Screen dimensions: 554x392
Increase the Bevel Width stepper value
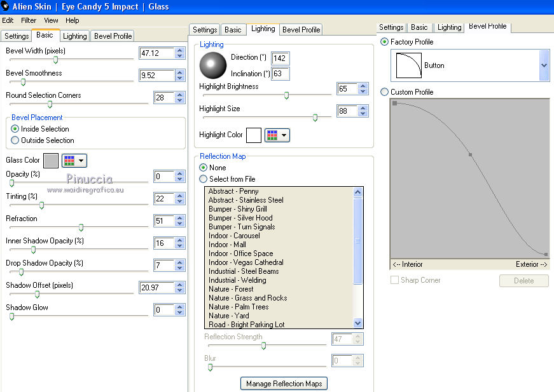click(x=180, y=50)
